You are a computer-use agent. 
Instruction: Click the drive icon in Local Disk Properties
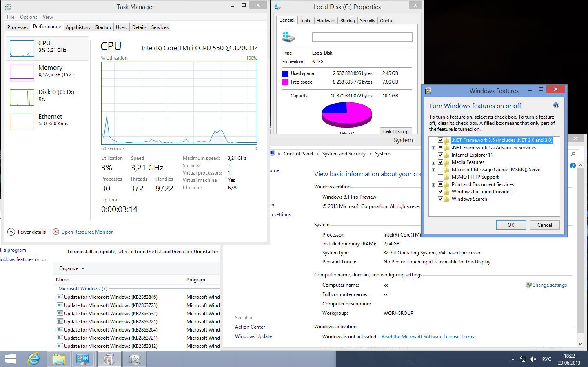pos(288,37)
